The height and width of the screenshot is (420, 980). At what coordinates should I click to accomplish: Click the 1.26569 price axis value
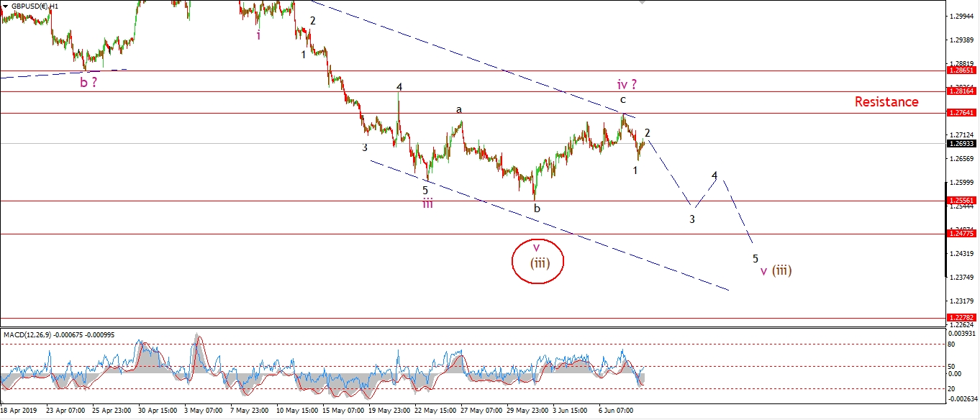point(963,158)
